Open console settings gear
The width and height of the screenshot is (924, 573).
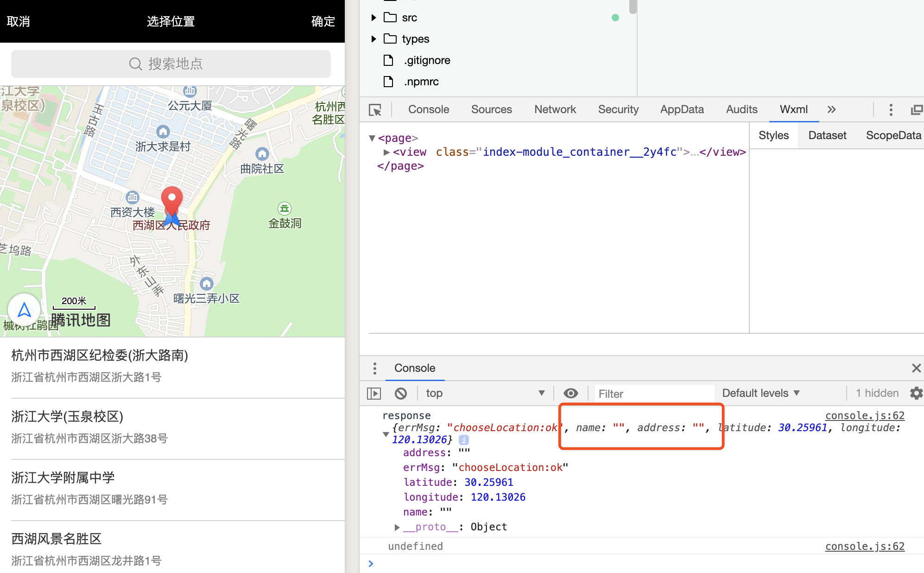pyautogui.click(x=916, y=393)
